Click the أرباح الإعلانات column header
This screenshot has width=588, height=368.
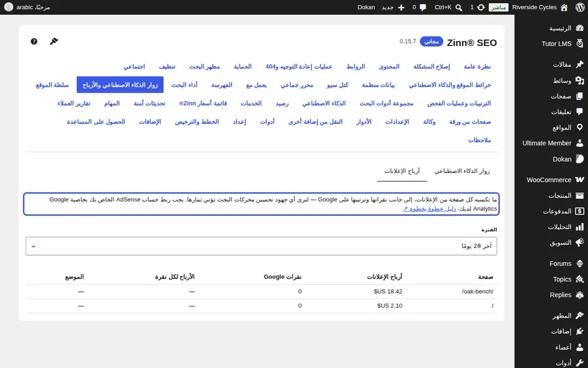tap(385, 277)
